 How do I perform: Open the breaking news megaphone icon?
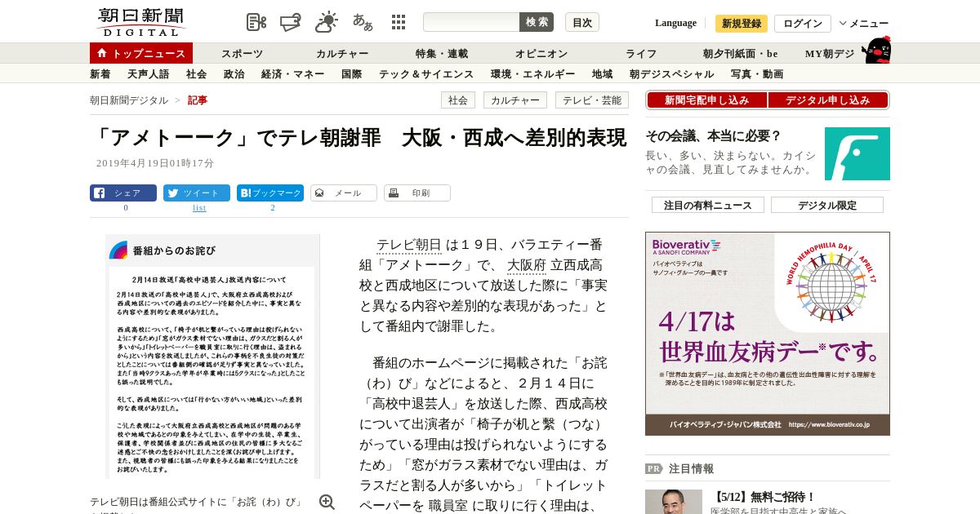pos(291,22)
